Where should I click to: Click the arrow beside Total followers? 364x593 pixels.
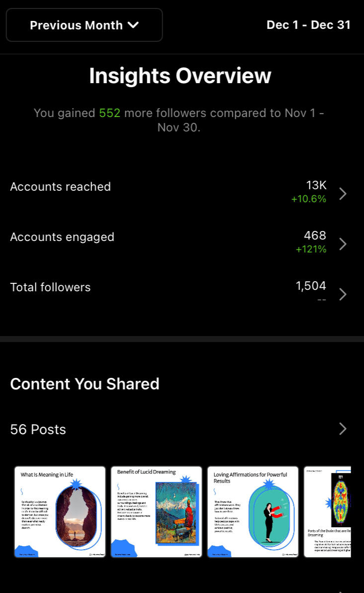343,294
